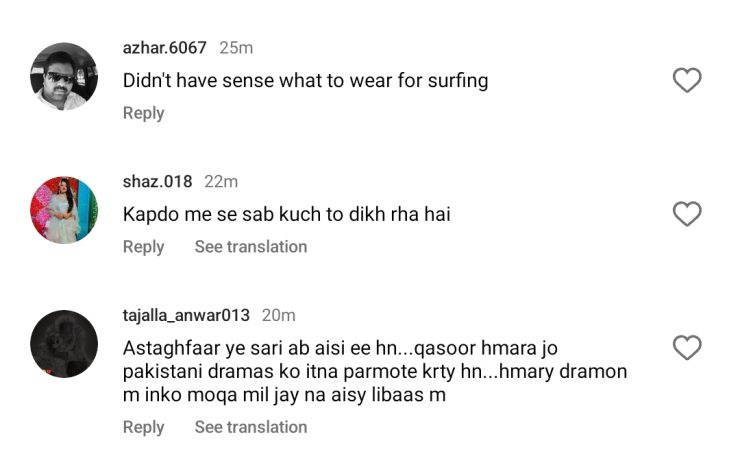Select the 22m timestamp beside shaz.018
The height and width of the screenshot is (476, 740).
tap(221, 181)
